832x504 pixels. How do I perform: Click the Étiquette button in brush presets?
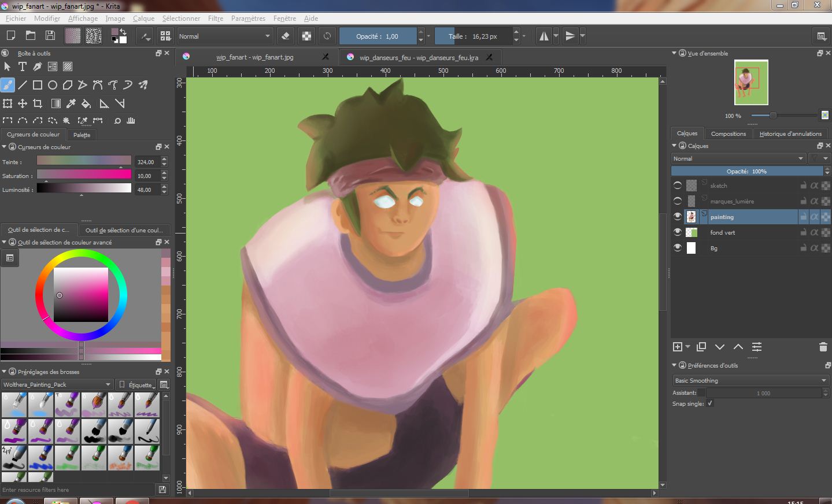(136, 384)
